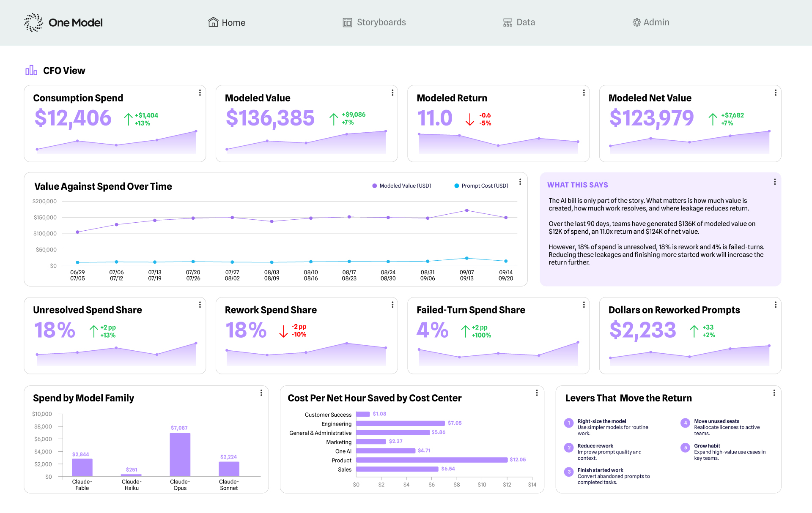Open Modeled Value card options menu

pyautogui.click(x=392, y=93)
